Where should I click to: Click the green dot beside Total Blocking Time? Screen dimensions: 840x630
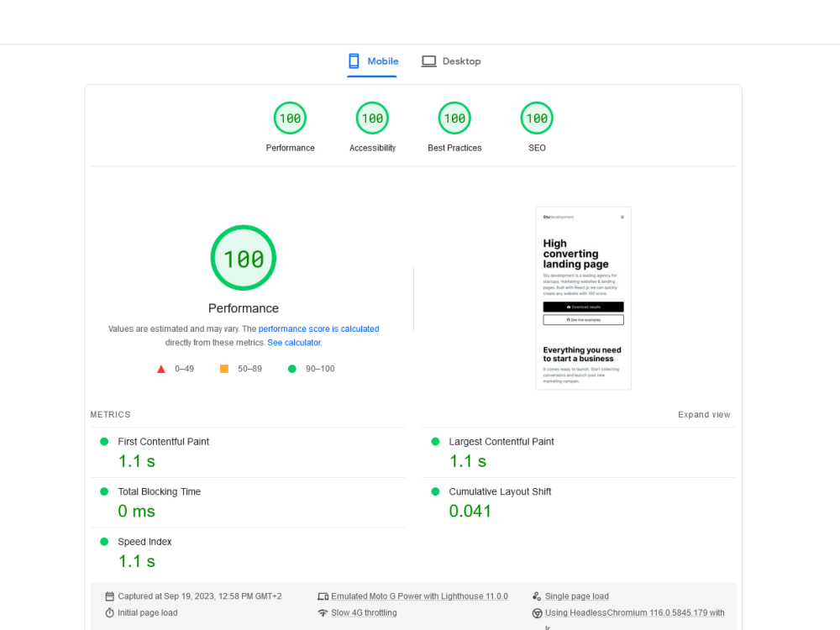point(104,491)
